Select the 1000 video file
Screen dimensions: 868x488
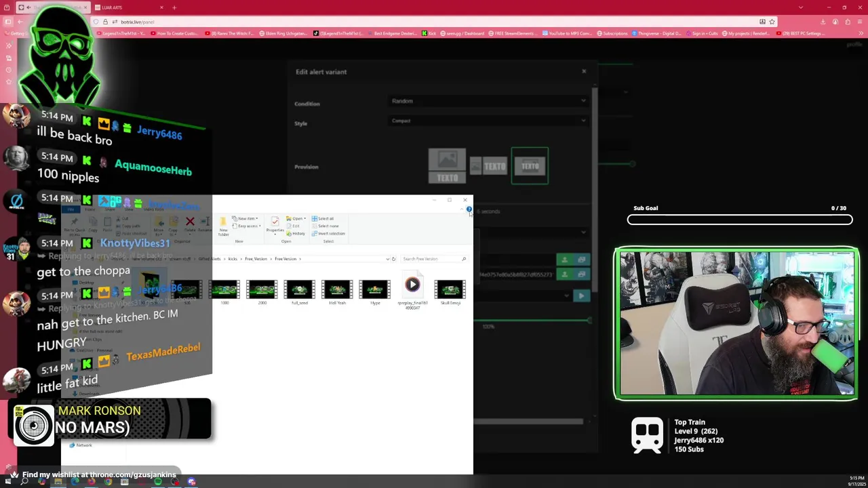tap(224, 292)
